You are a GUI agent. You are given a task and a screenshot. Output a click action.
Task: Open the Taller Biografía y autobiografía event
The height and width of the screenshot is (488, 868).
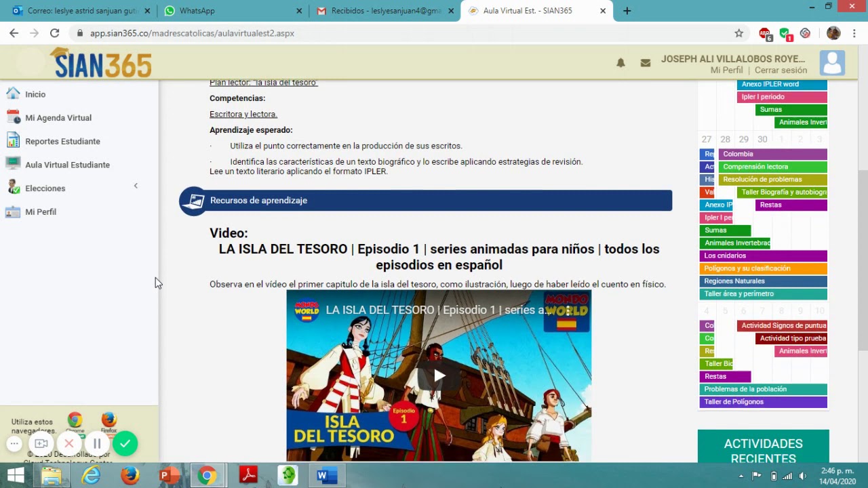coord(782,192)
